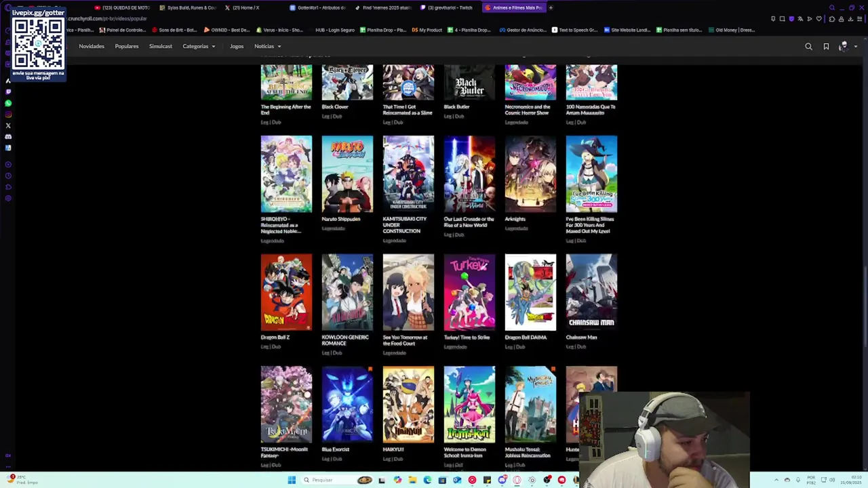Open the Simulcast menu item
This screenshot has height=488, width=868.
[x=161, y=46]
